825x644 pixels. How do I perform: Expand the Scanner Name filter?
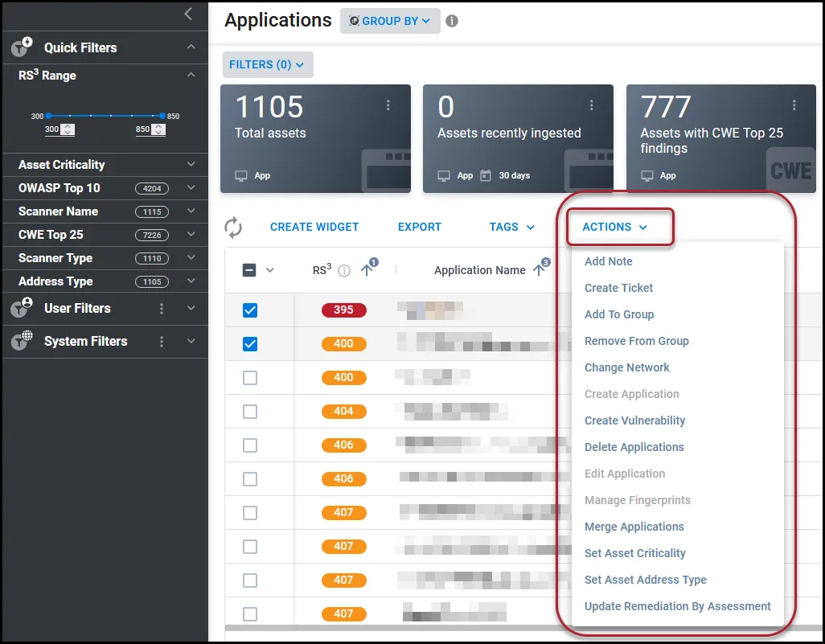(191, 211)
